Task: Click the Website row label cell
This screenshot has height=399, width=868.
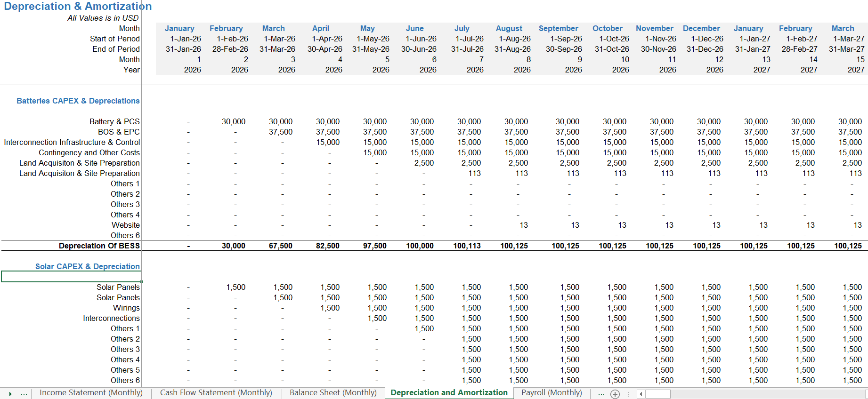Action: 126,225
